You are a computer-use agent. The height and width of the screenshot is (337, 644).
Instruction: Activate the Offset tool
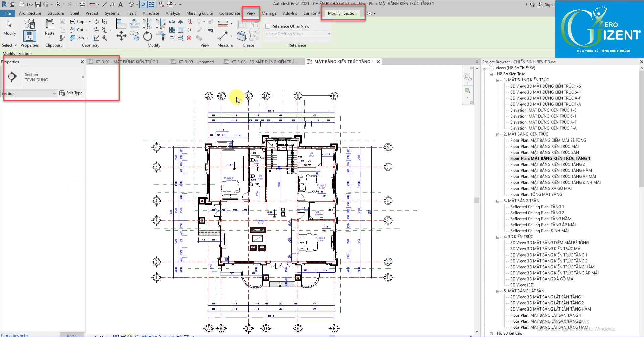tap(135, 23)
